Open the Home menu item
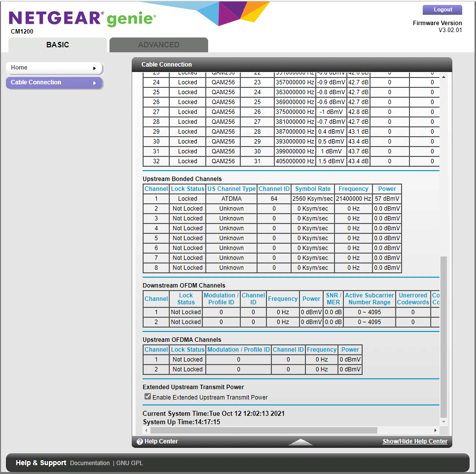The image size is (476, 474). [x=53, y=68]
